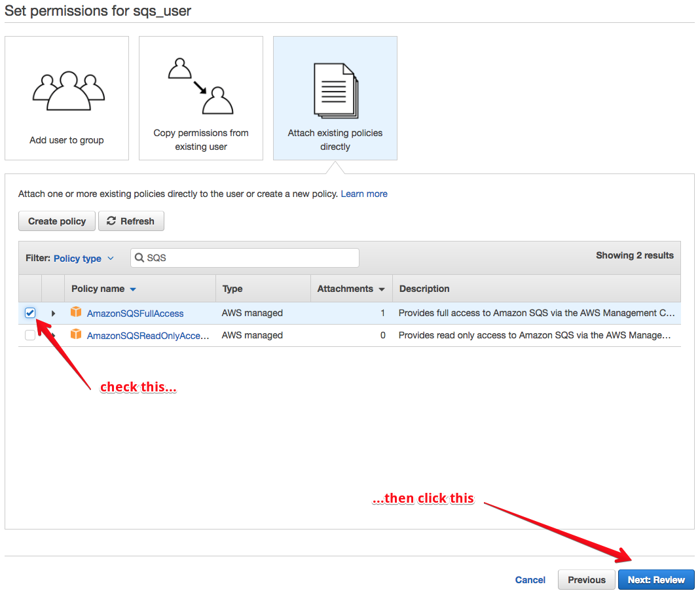
Task: Check the AmazonSQSReadOnlyAccess checkbox
Action: coord(30,335)
